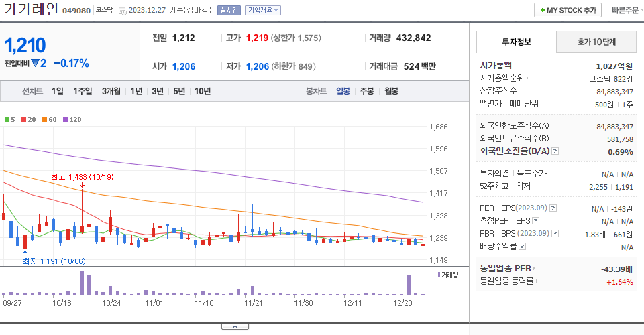Click help icon next to 배당수익률

tap(522, 247)
